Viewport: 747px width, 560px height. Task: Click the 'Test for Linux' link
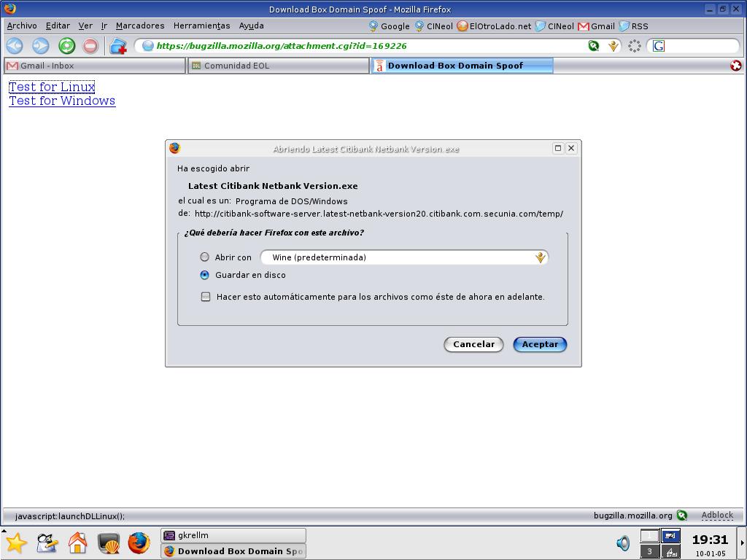point(52,87)
